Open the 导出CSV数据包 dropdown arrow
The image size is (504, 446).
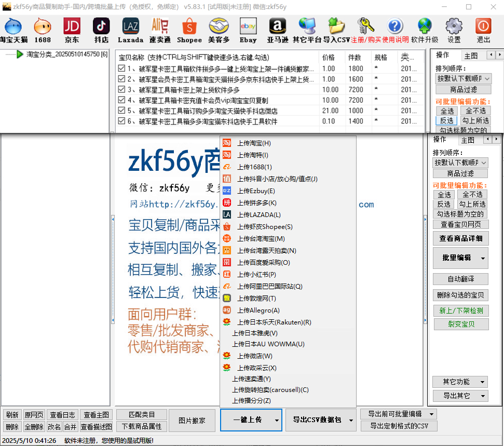click(351, 420)
